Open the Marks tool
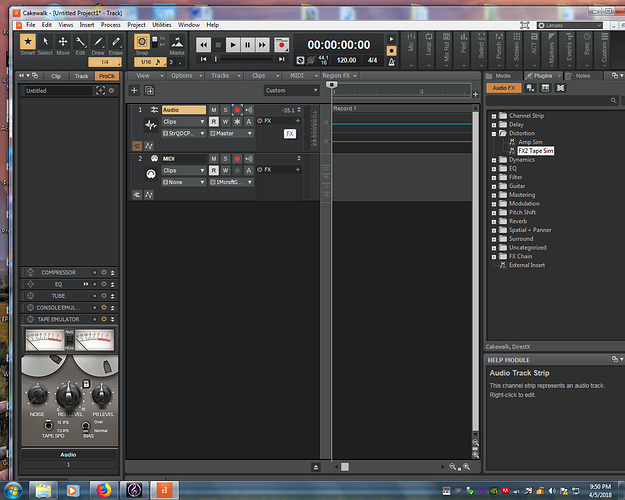 pos(177,42)
